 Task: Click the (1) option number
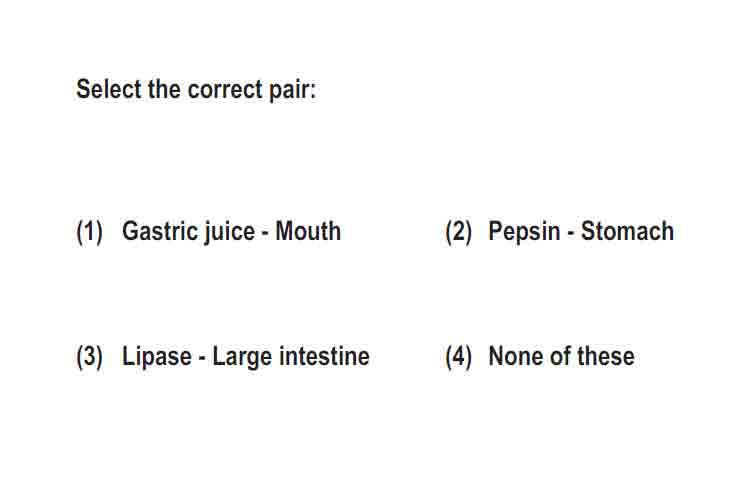click(89, 232)
